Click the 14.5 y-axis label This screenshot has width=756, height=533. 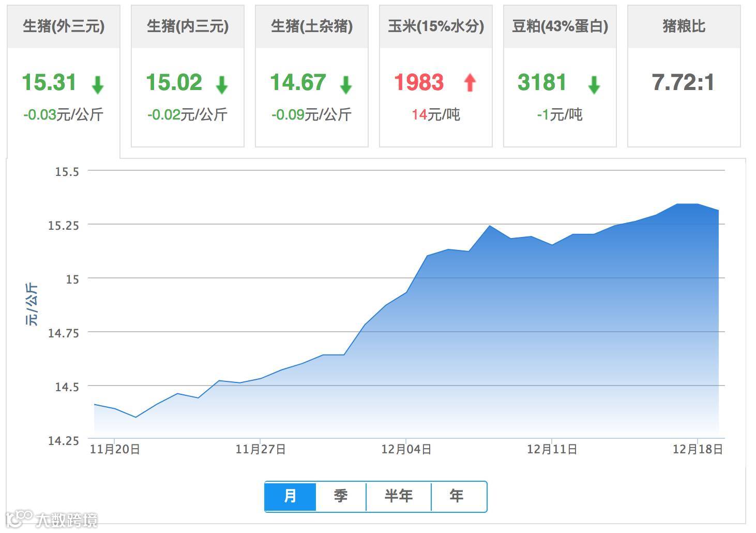tap(67, 387)
